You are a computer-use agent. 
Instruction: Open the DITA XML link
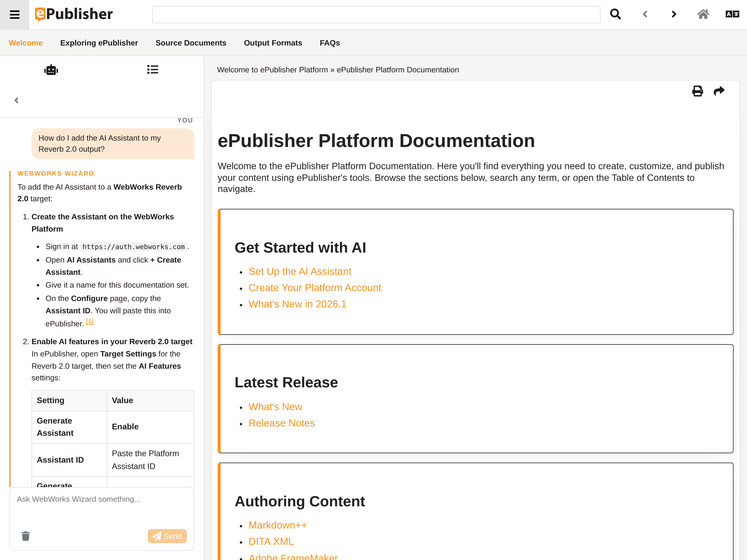coord(271,541)
